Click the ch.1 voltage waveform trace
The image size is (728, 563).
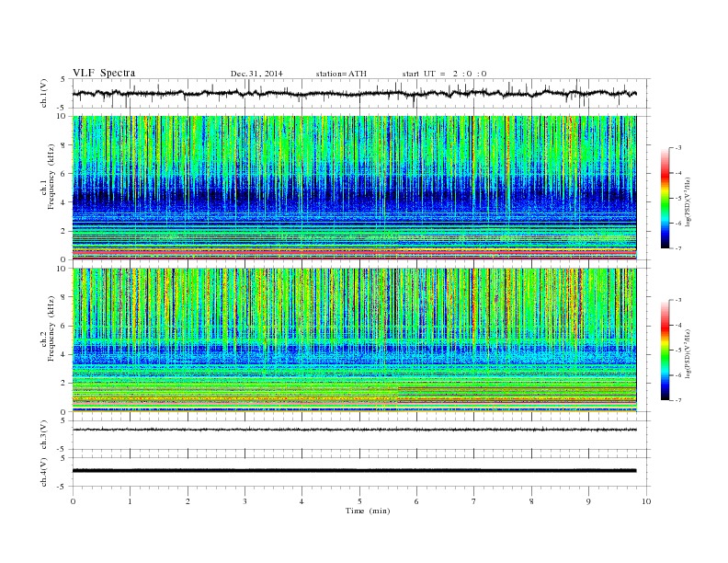pos(355,94)
